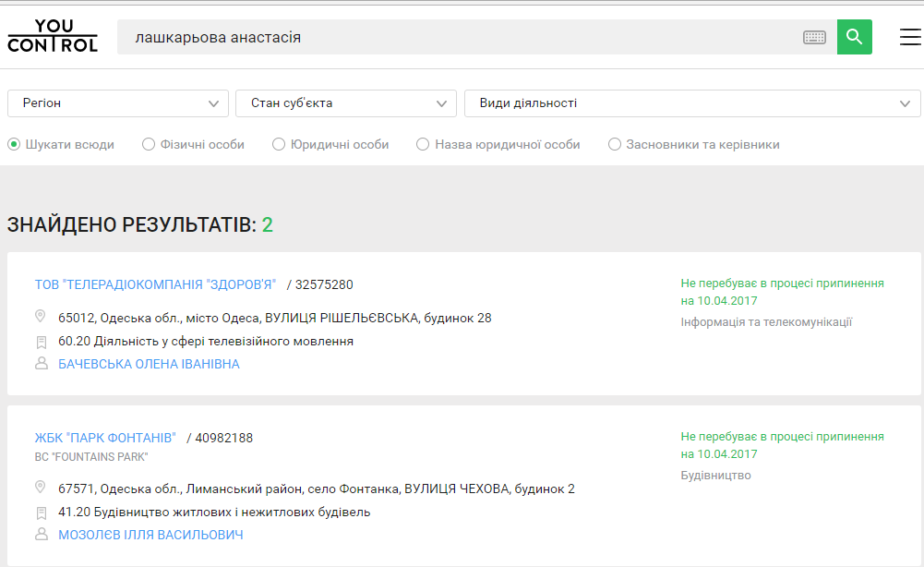Click the BC "FOUNTAINS PARK" subtitle
The width and height of the screenshot is (924, 567).
click(x=91, y=457)
